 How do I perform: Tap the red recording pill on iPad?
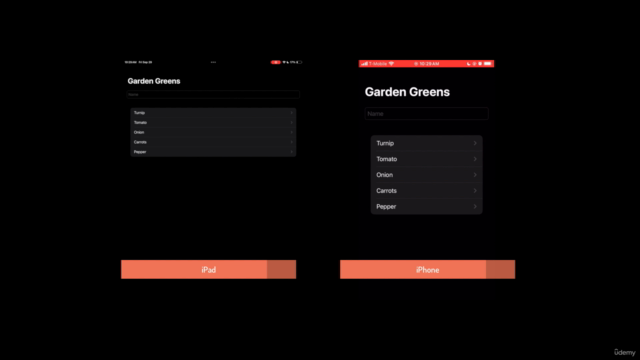pyautogui.click(x=276, y=62)
